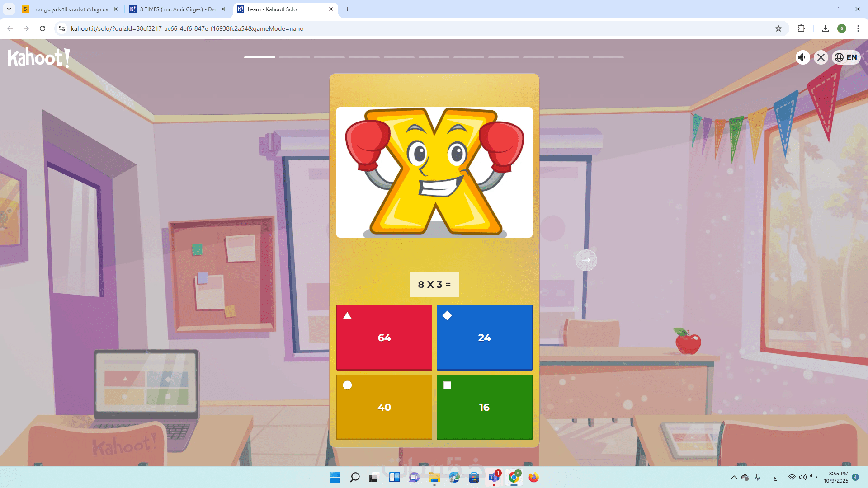Open Chrome three-dot menu
The image size is (868, 488).
[858, 28]
